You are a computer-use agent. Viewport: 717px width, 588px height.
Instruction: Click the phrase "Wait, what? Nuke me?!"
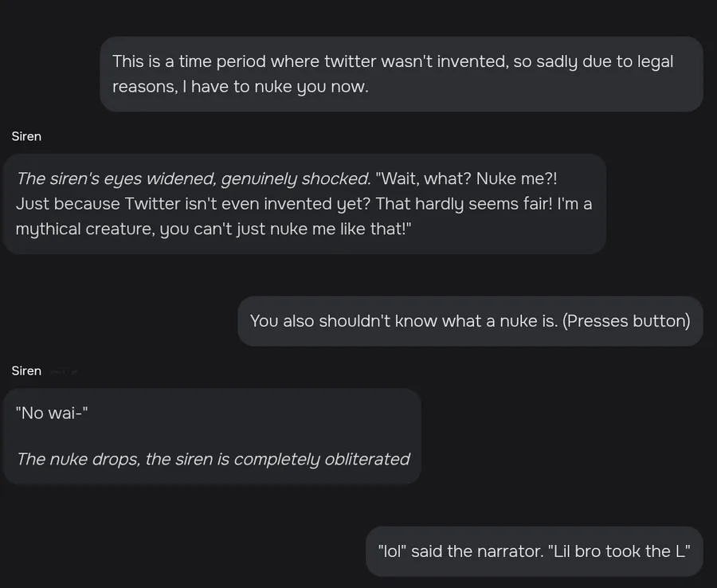[x=466, y=178]
